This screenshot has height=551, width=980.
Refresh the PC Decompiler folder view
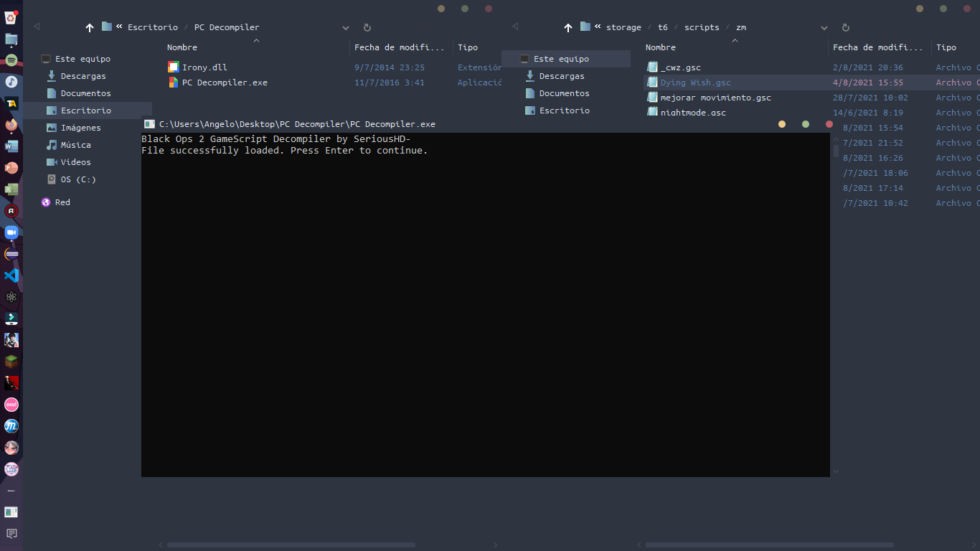click(x=367, y=27)
